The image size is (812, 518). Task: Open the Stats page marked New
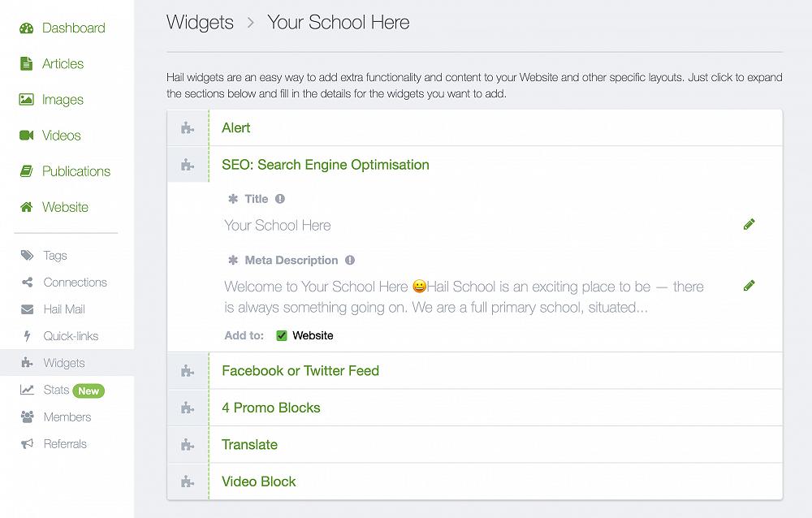(x=56, y=391)
